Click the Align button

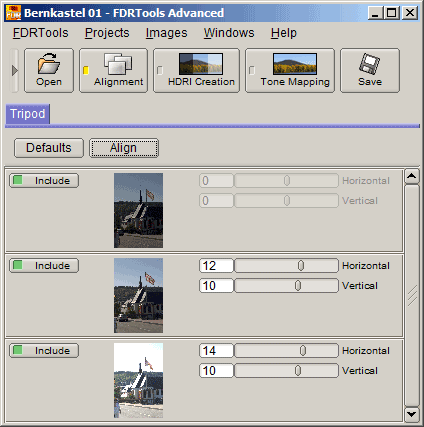coord(124,148)
